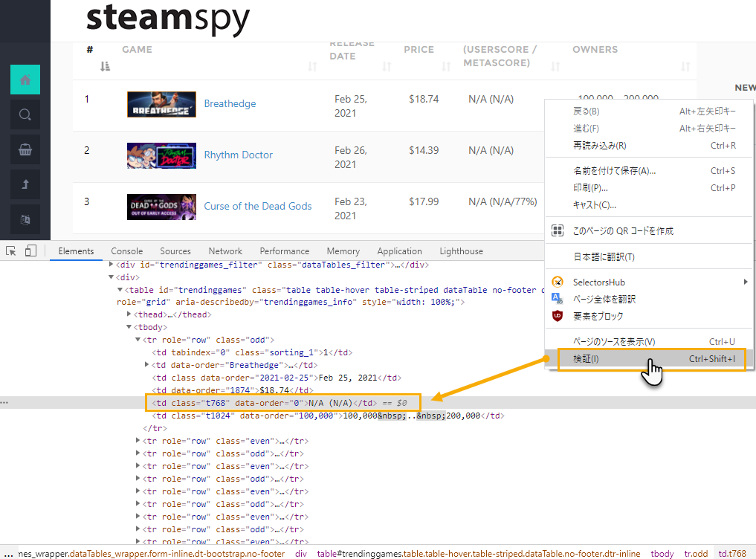Select the td class t1024 DOM line
The image size is (756, 559).
(x=329, y=416)
